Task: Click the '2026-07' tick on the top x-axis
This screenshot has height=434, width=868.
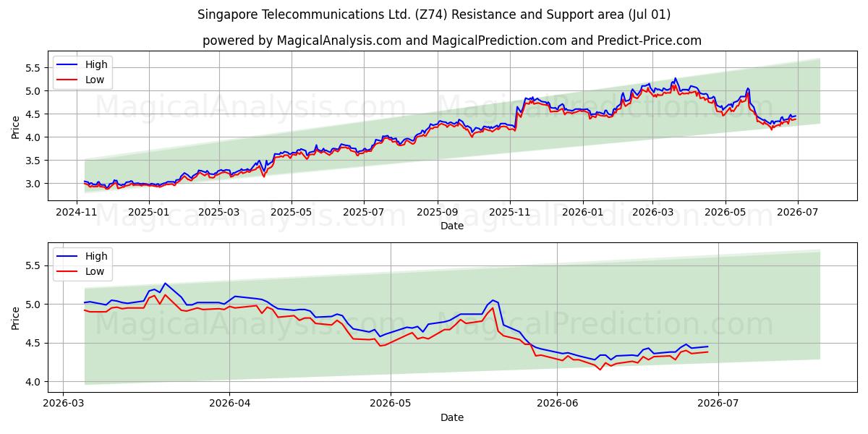Action: click(x=797, y=213)
